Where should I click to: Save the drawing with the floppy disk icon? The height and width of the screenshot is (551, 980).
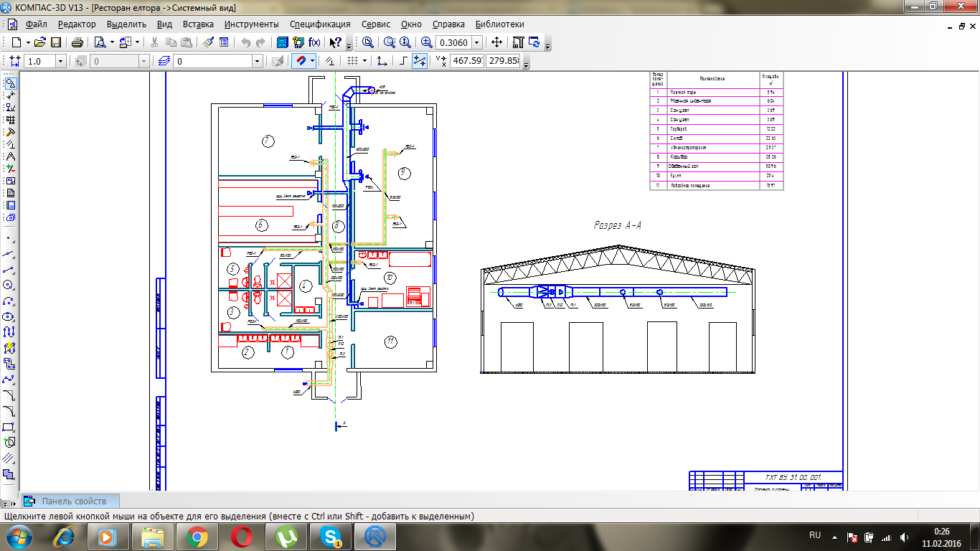click(56, 42)
